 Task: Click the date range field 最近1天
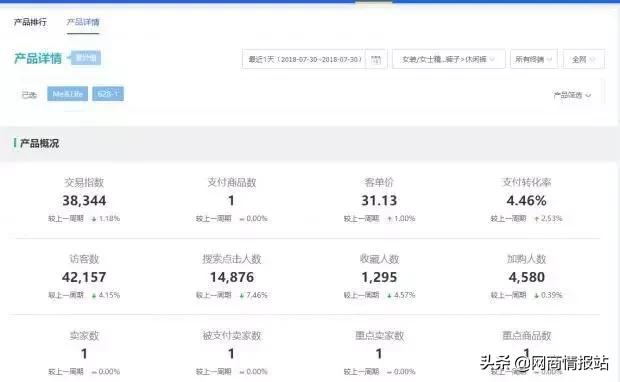tap(304, 59)
